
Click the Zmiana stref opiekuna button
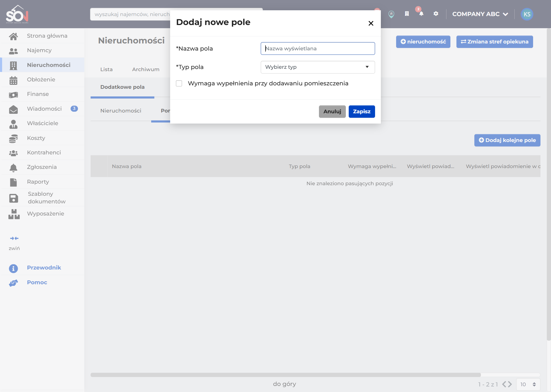495,42
